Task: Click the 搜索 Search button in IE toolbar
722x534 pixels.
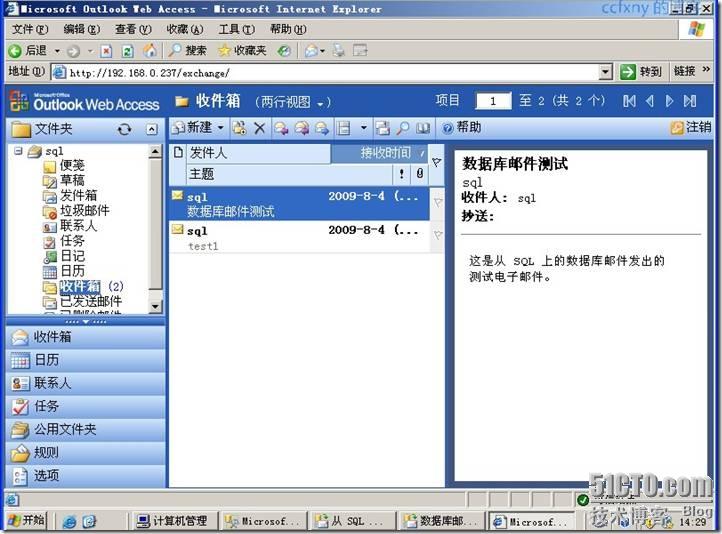Action: (187, 51)
